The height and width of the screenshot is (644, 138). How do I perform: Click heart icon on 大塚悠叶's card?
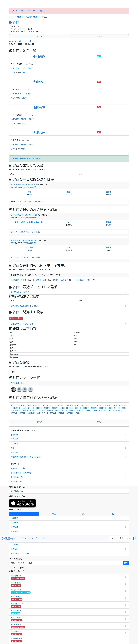pyautogui.click(x=11, y=149)
